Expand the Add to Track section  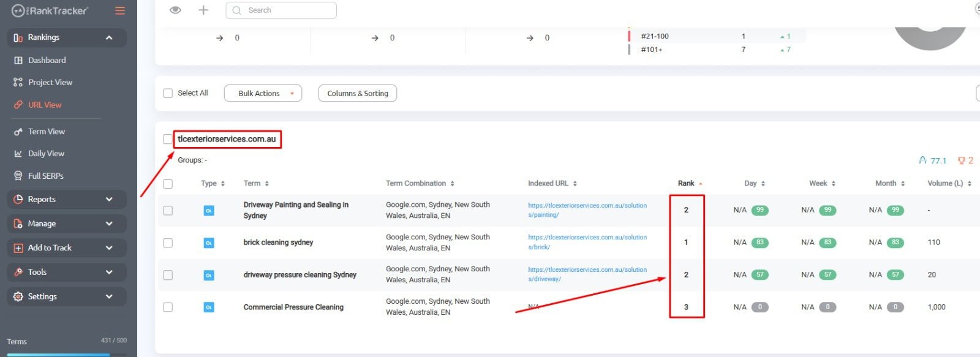click(x=67, y=247)
